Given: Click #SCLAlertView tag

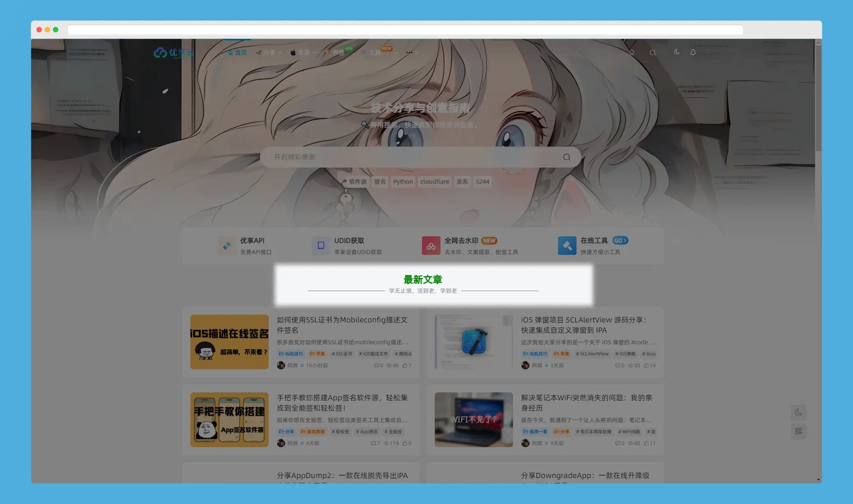Looking at the screenshot, I should tap(592, 354).
